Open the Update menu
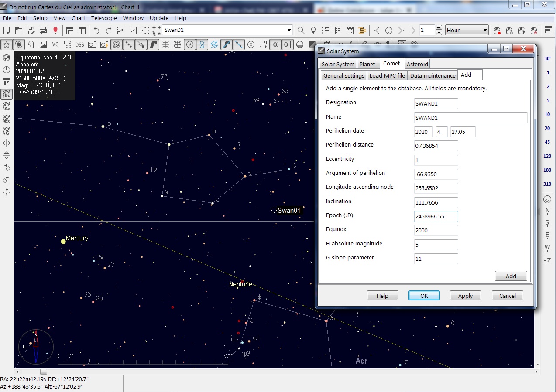 click(159, 18)
